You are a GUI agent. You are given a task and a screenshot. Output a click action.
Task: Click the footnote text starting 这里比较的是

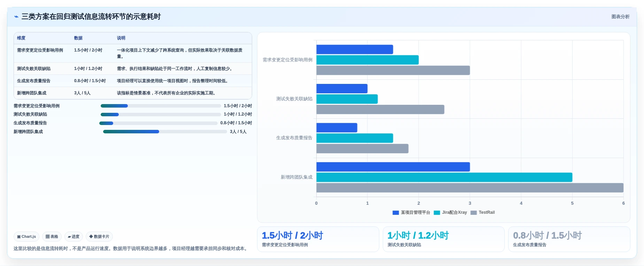click(x=131, y=249)
